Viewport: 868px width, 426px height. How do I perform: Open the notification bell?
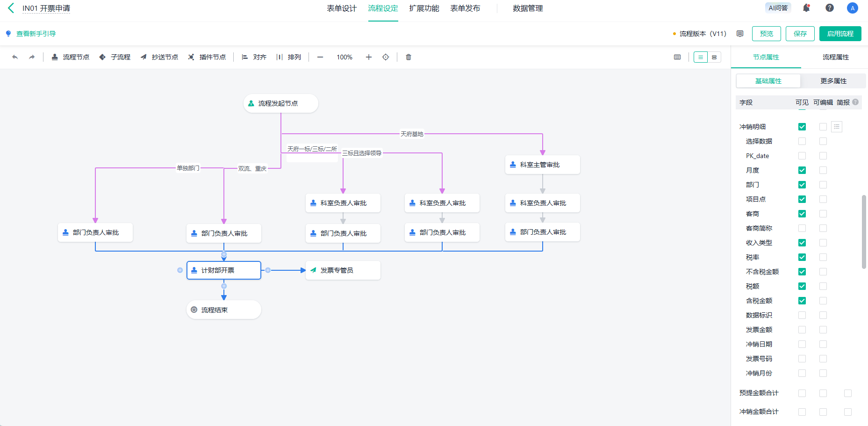click(806, 8)
